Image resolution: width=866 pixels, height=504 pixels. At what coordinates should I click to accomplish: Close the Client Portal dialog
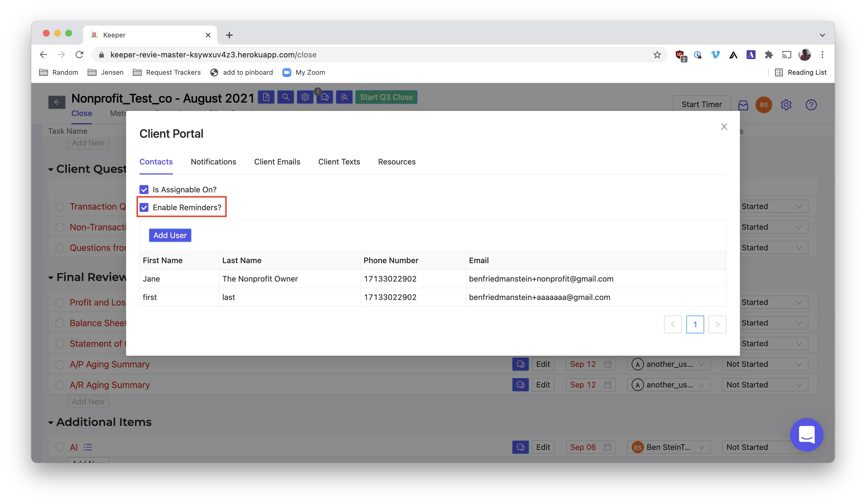(x=724, y=127)
